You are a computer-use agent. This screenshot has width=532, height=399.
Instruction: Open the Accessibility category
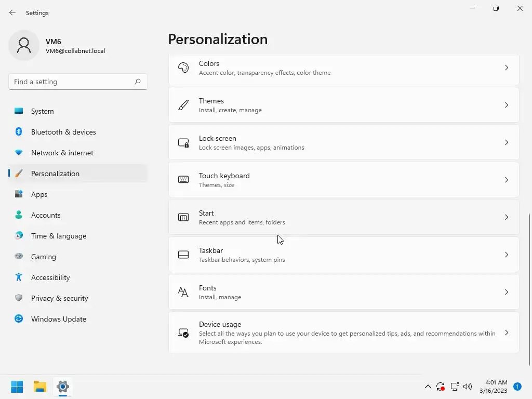(50, 277)
